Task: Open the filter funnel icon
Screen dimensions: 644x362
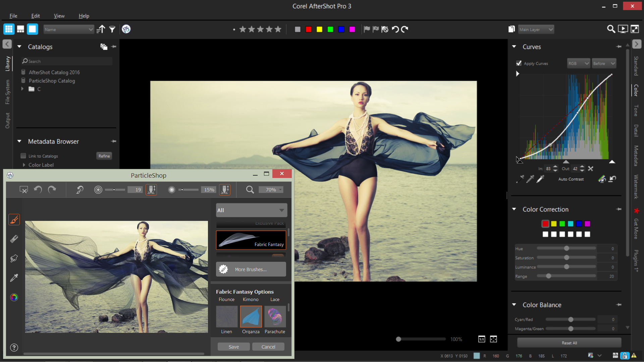Action: point(112,29)
